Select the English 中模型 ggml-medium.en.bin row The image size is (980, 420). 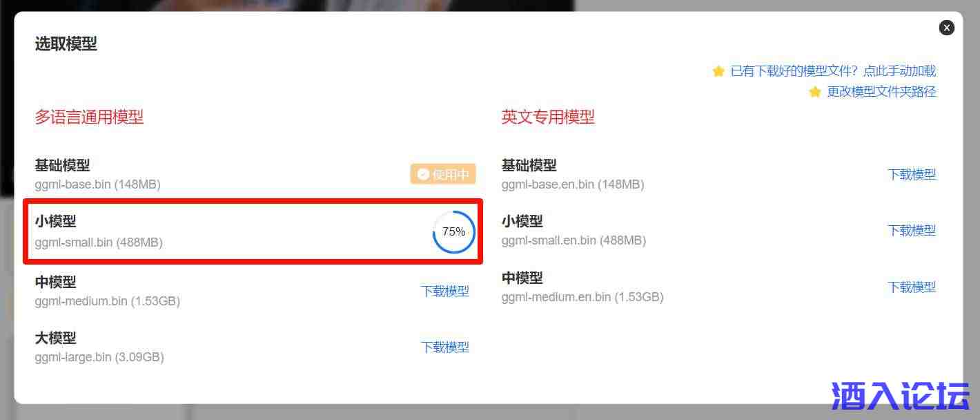pyautogui.click(x=718, y=287)
